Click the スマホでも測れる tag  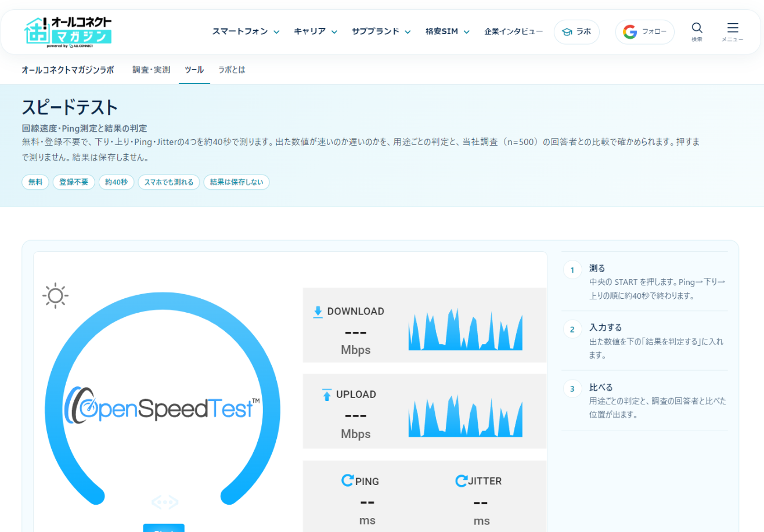click(169, 182)
